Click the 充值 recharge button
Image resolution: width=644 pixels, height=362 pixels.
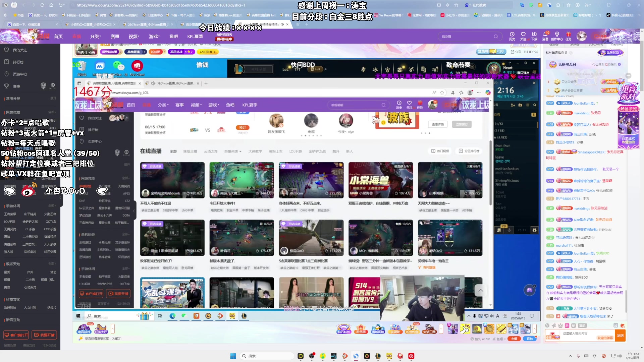pyautogui.click(x=514, y=339)
